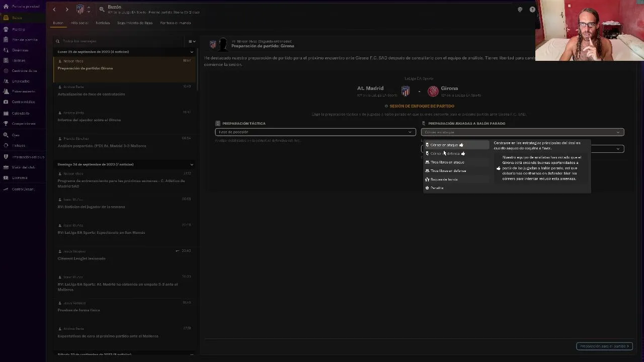Screen dimensions: 644x362
Task: Open message Informe del ojeador sobre el Girona
Action: [x=124, y=121]
